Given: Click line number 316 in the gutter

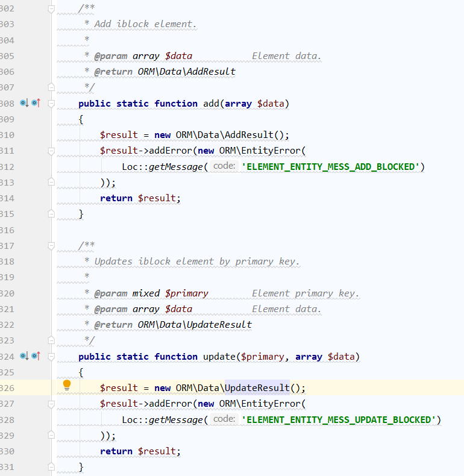Looking at the screenshot, I should click(x=7, y=230).
